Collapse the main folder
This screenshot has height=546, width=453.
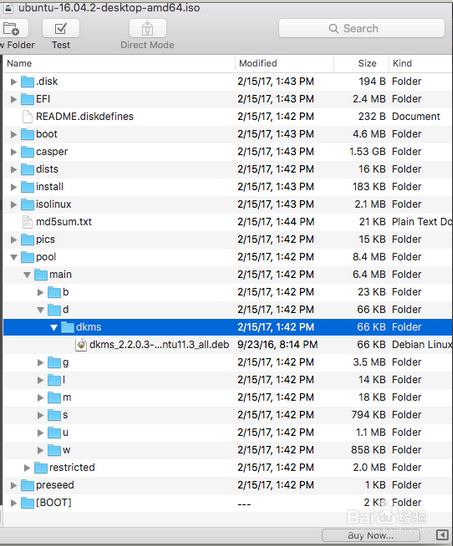point(27,275)
